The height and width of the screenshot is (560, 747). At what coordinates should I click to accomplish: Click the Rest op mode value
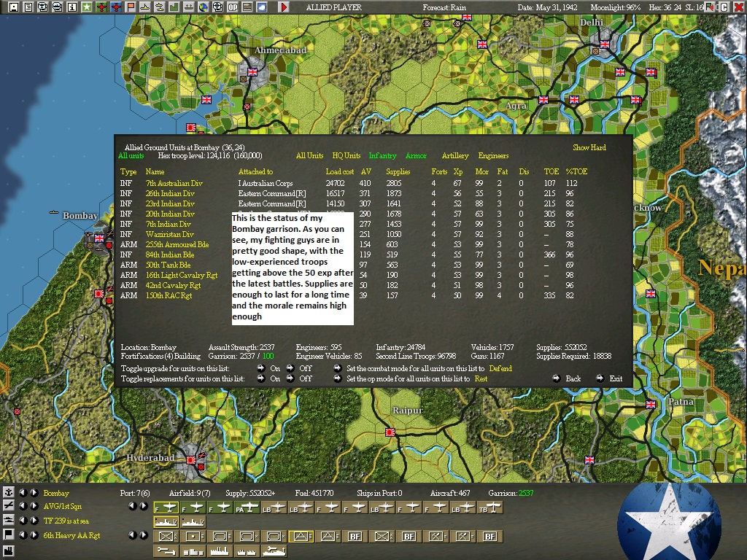(481, 379)
